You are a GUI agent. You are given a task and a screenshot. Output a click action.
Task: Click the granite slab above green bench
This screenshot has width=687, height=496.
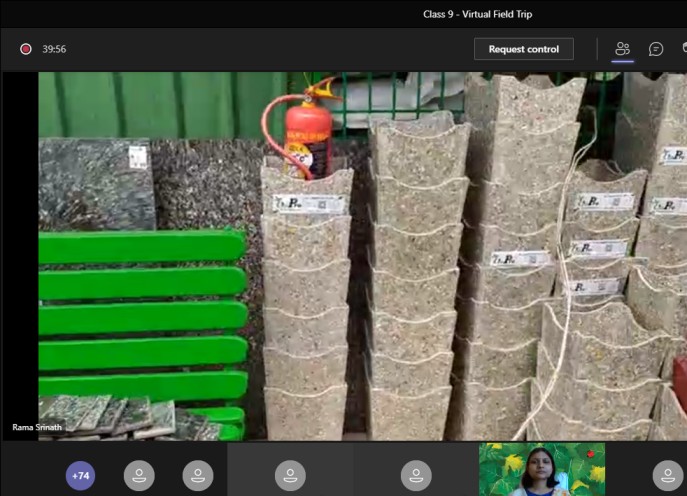click(96, 184)
